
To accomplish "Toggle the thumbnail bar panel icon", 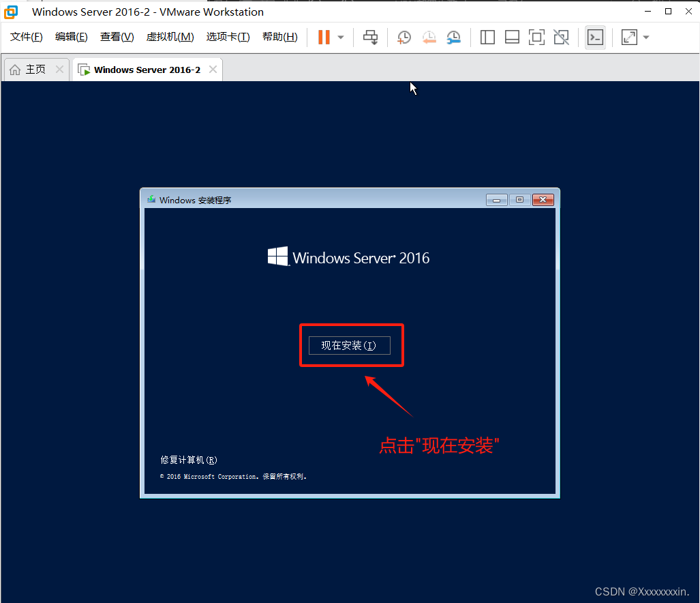I will (x=512, y=37).
